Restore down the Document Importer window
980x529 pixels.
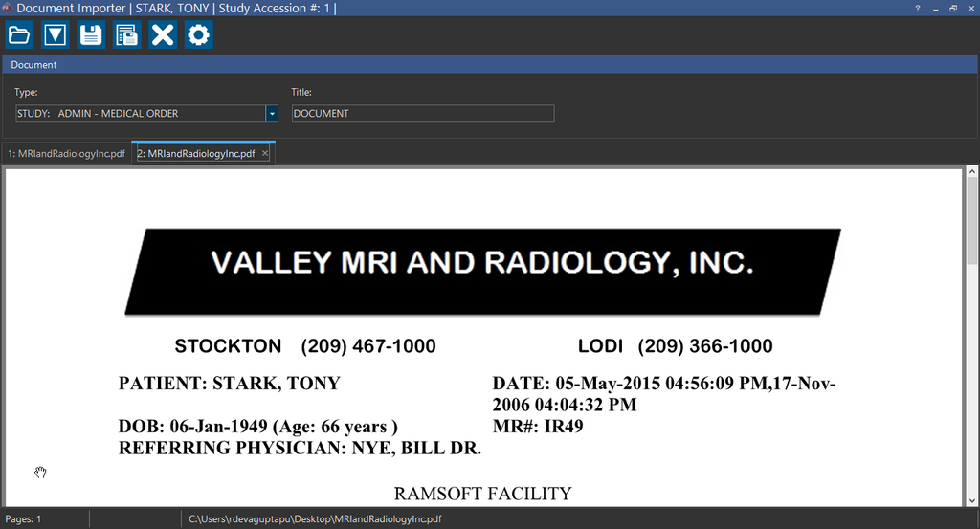point(953,8)
